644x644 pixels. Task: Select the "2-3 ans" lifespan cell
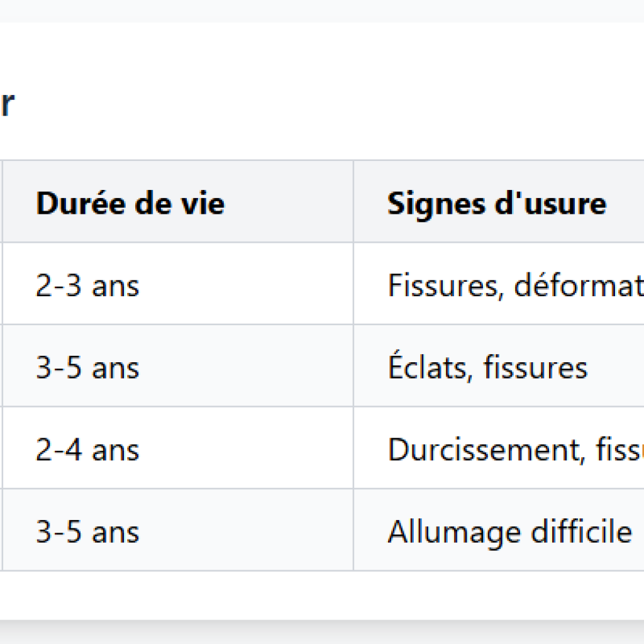tap(87, 286)
